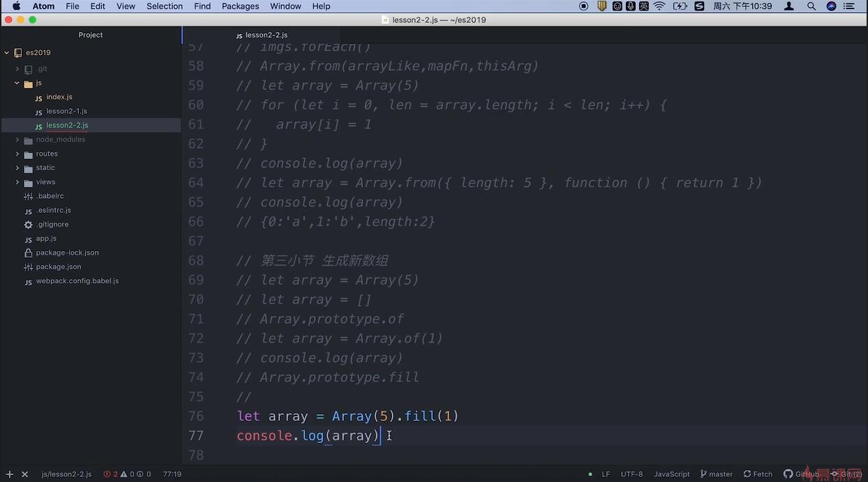
Task: Open linter errors count indicator
Action: click(111, 474)
